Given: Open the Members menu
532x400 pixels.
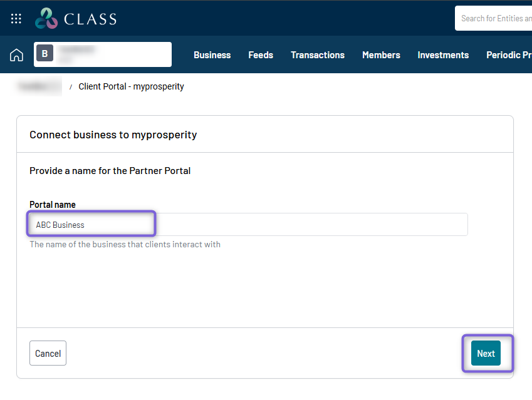Looking at the screenshot, I should pos(381,55).
